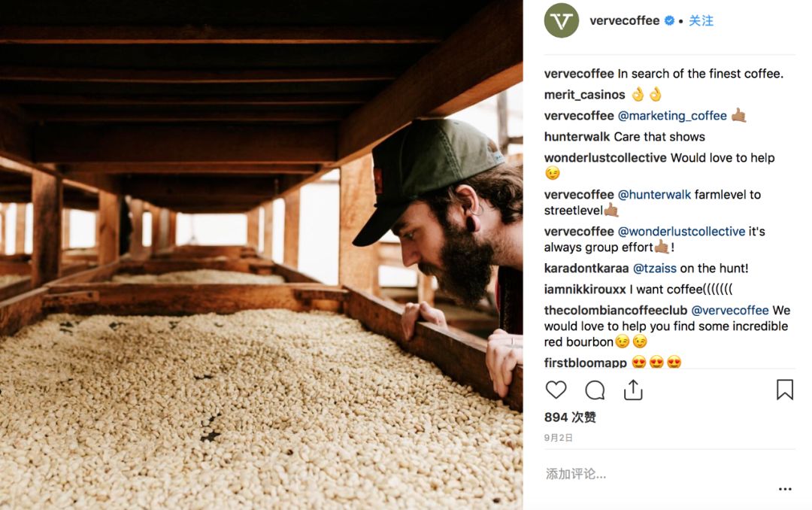Open the three-dot more options menu
Image resolution: width=812 pixels, height=510 pixels.
(x=785, y=489)
